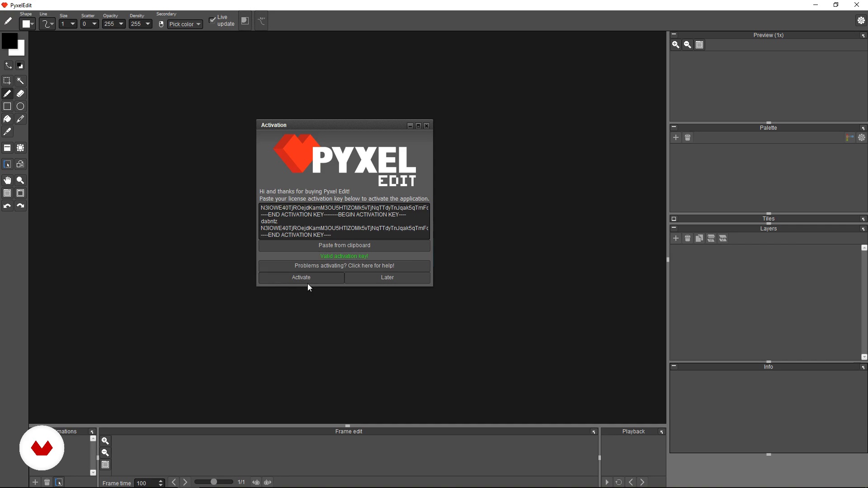Add a new animation in Animations panel
Viewport: 868px width, 488px height.
point(35,483)
